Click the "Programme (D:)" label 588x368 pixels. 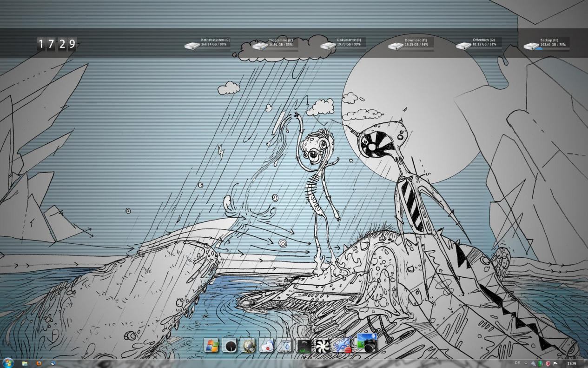tap(281, 40)
